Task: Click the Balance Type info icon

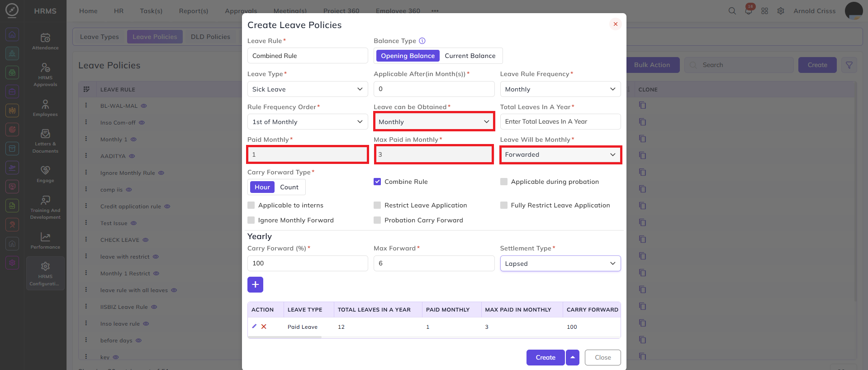Action: [x=422, y=41]
